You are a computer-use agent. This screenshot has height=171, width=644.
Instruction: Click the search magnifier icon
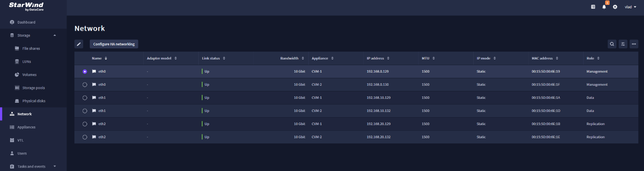pyautogui.click(x=612, y=44)
